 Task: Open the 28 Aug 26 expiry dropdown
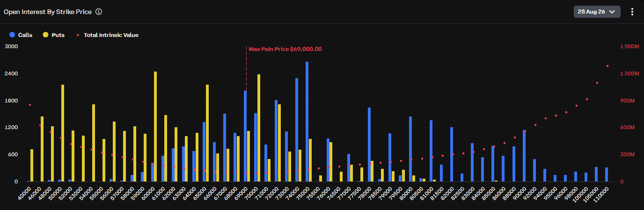pyautogui.click(x=597, y=12)
